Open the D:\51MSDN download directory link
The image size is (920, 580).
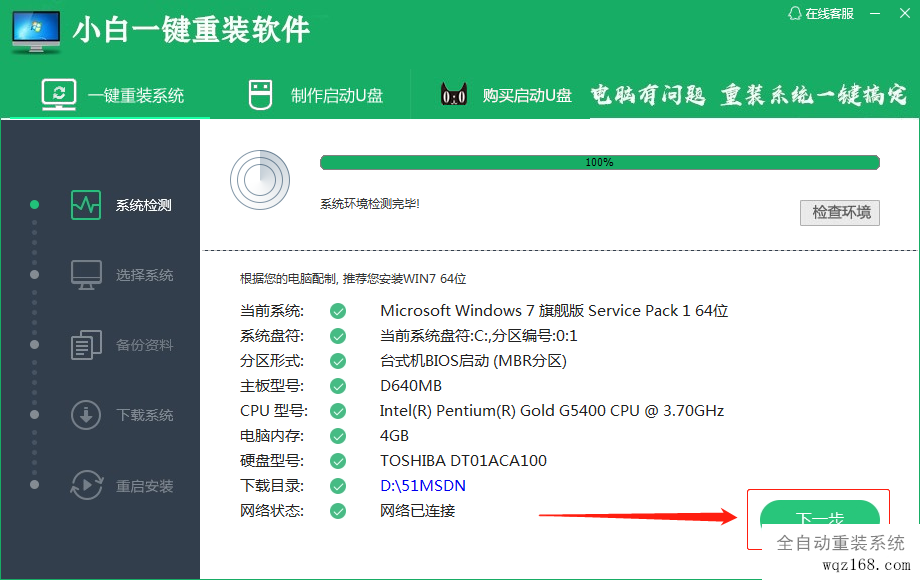pyautogui.click(x=423, y=486)
